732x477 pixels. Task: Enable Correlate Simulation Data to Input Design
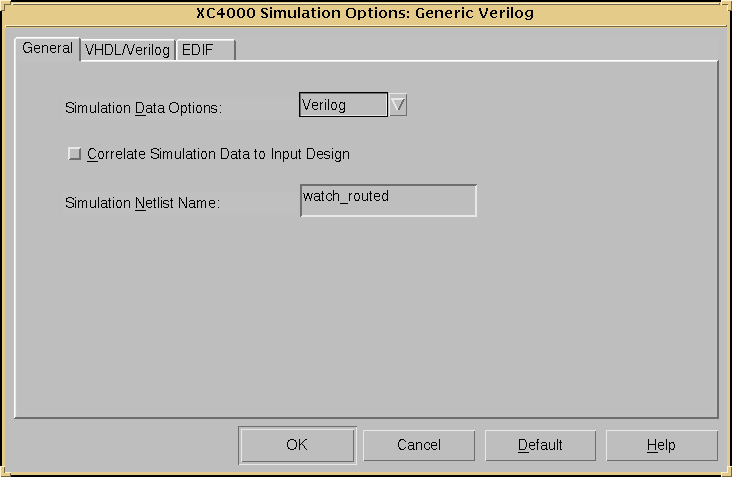[x=74, y=154]
